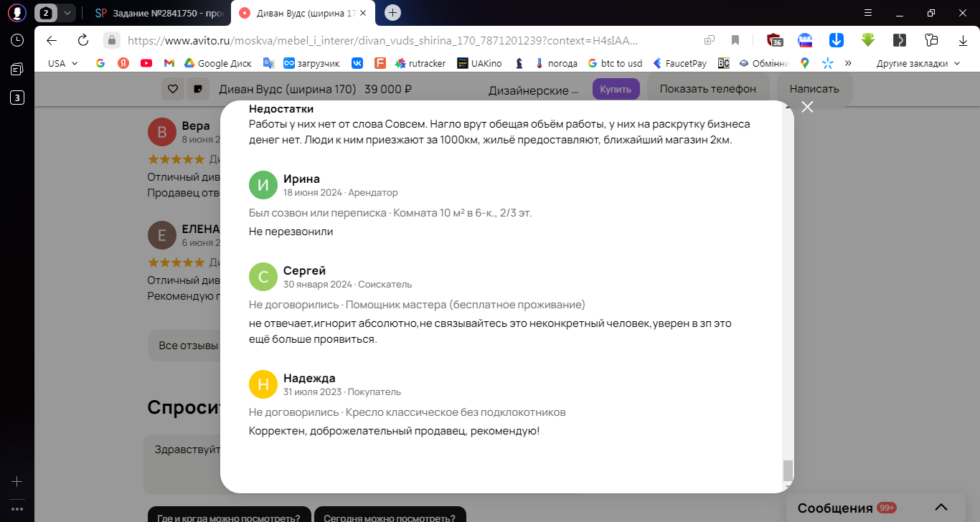Add listing to favorites heart
Screen dimensions: 980x522
pyautogui.click(x=172, y=90)
